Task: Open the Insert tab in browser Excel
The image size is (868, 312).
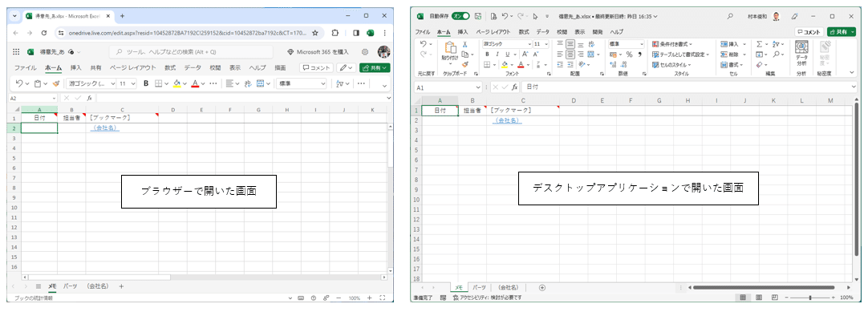Action: point(76,67)
